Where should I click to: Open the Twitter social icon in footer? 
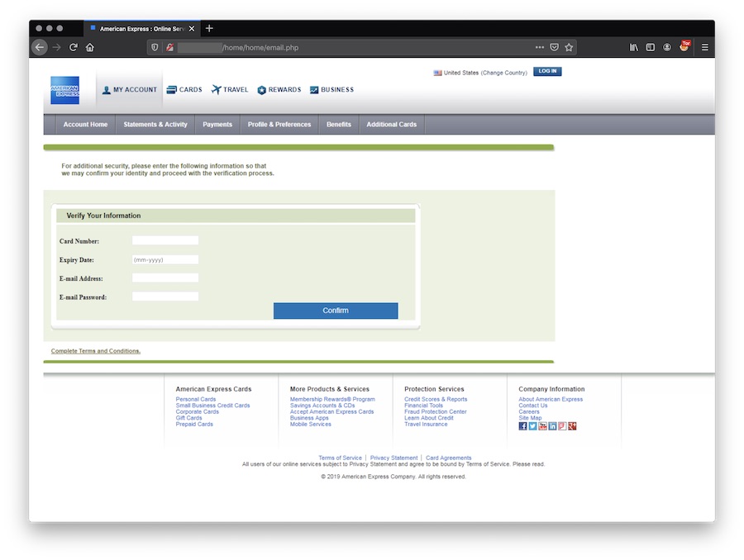point(532,426)
